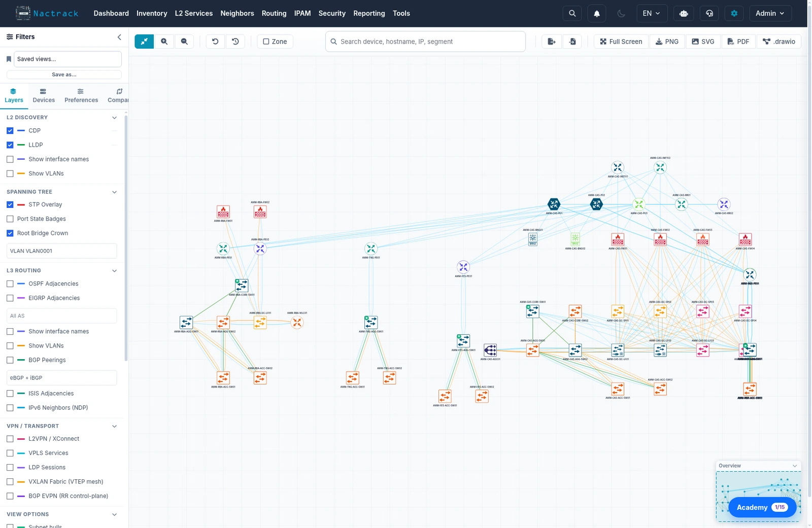Open the Routing menu
Viewport: 812px width, 528px height.
pyautogui.click(x=274, y=13)
